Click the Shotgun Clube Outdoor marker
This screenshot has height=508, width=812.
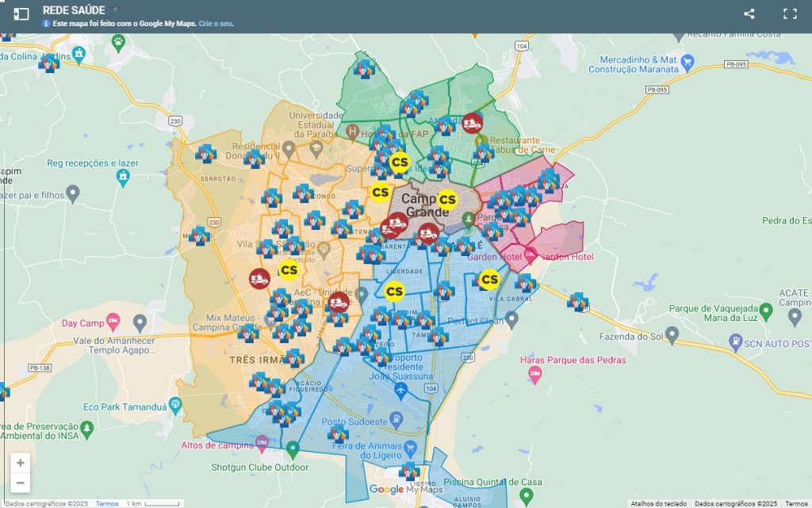pyautogui.click(x=293, y=449)
